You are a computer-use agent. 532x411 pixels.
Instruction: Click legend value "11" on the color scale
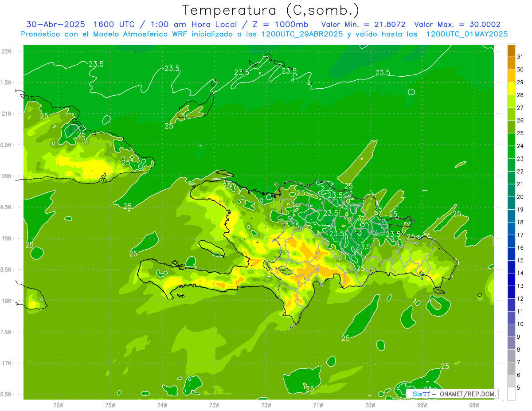(x=520, y=312)
